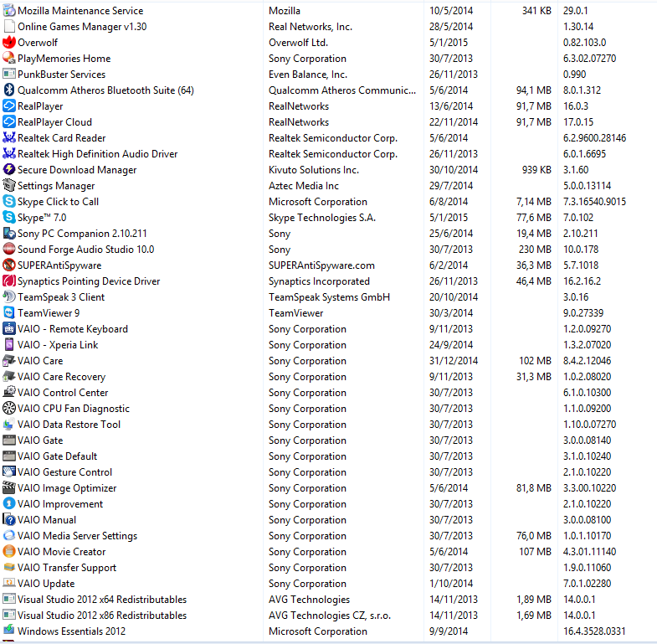Click the VAIO CPU Fan Diagnostic icon
Image resolution: width=657 pixels, height=644 pixels.
click(9, 409)
